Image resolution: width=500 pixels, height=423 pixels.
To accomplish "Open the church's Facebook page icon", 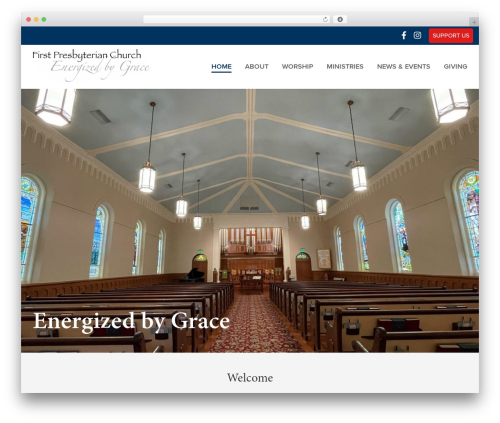I will [404, 35].
